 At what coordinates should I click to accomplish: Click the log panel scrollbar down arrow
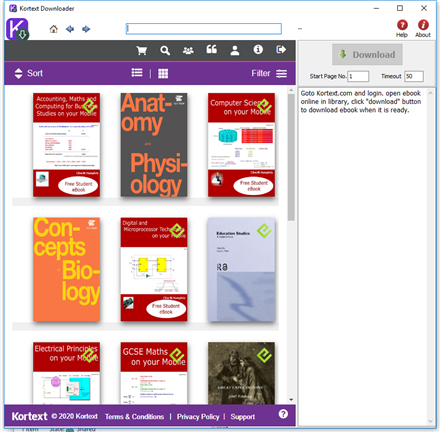pos(430,421)
